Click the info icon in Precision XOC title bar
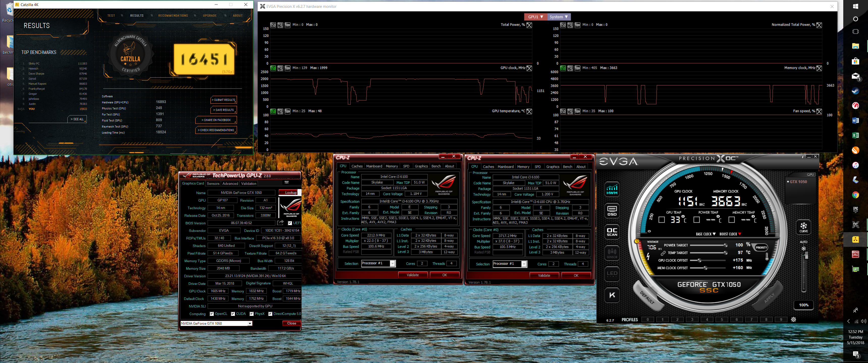 [803, 157]
